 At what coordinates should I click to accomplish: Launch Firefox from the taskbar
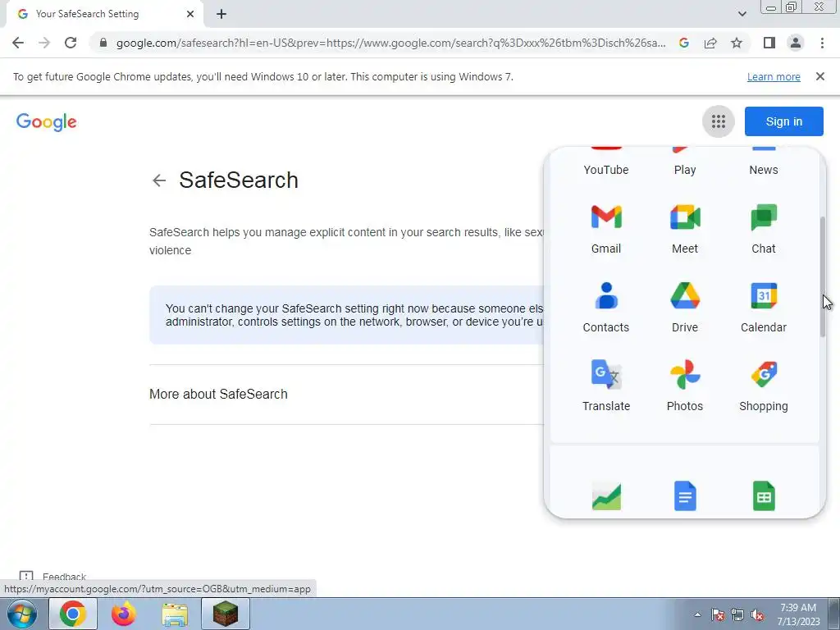point(124,614)
